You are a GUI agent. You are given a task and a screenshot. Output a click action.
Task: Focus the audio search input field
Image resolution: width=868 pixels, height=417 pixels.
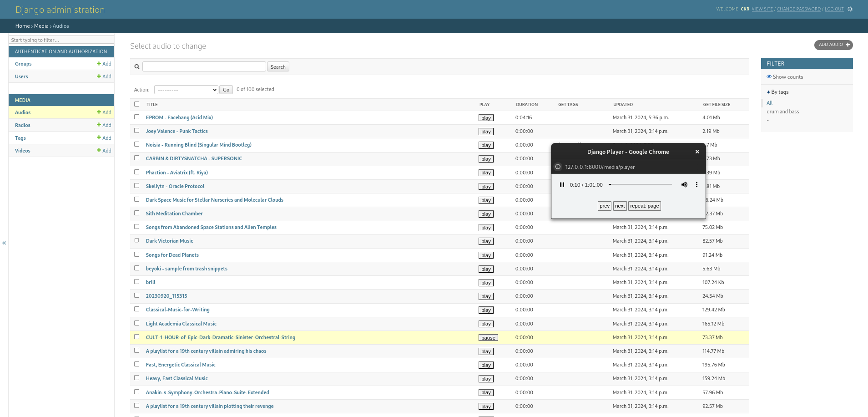[204, 66]
